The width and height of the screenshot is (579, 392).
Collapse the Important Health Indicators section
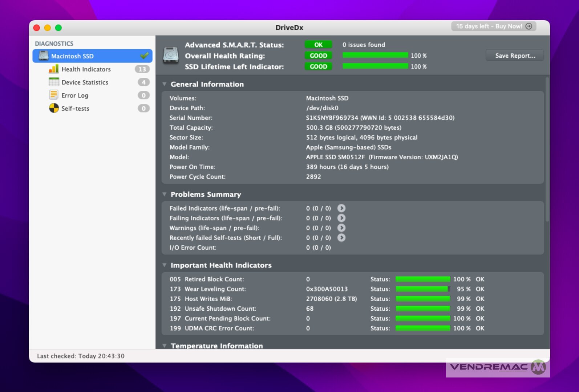pos(165,265)
